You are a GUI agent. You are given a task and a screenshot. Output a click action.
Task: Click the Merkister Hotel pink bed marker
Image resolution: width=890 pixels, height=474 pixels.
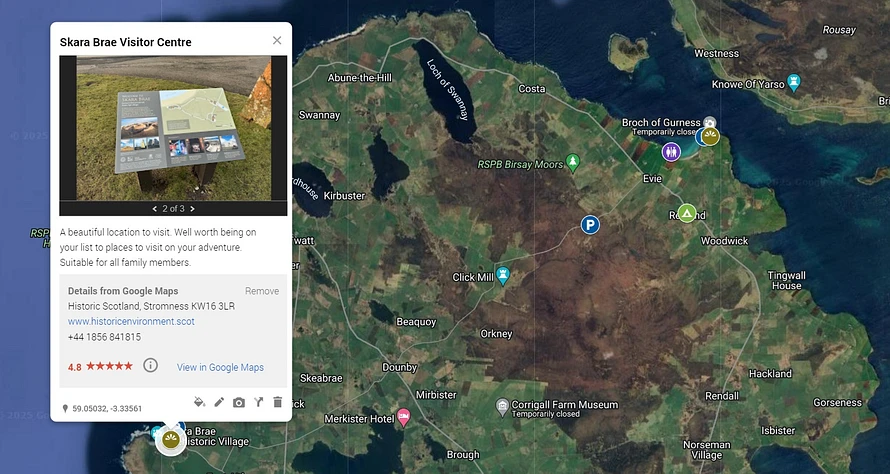404,417
